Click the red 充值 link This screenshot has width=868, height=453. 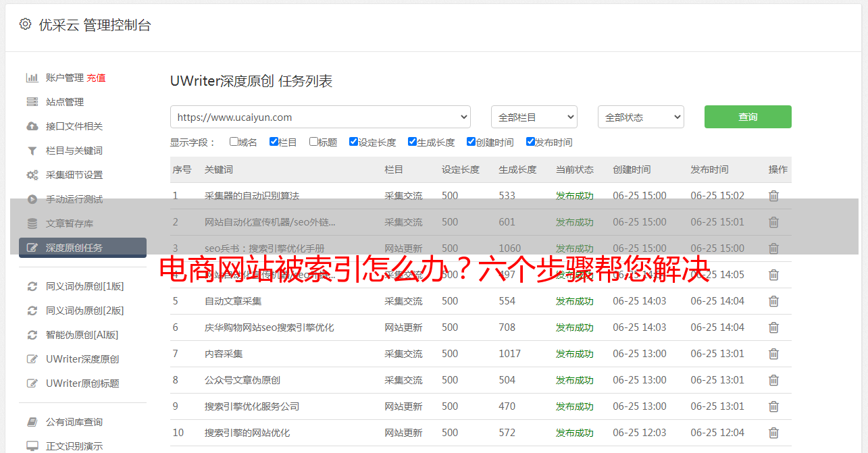(x=96, y=78)
